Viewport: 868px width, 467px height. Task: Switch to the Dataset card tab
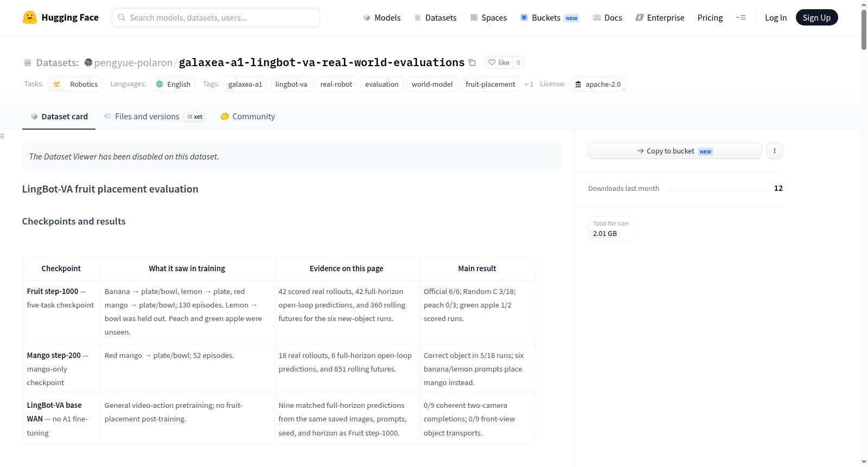[x=59, y=116]
